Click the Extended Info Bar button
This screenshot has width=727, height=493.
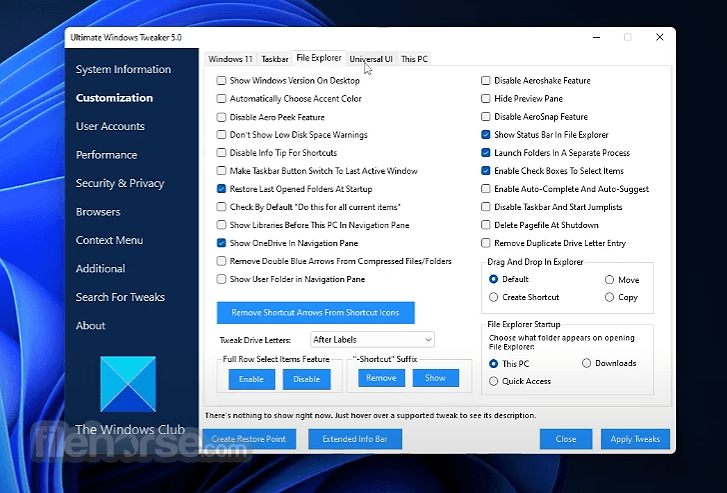[355, 439]
